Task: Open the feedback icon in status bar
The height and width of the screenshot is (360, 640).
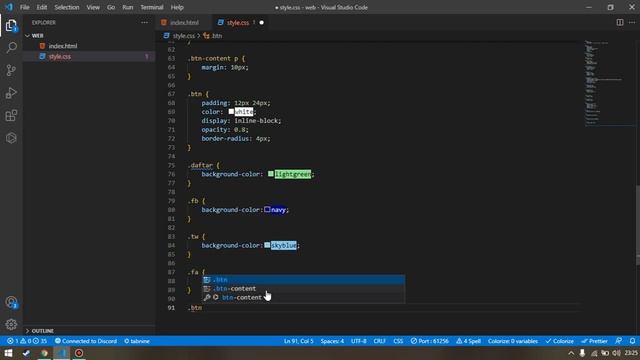Action: point(619,341)
